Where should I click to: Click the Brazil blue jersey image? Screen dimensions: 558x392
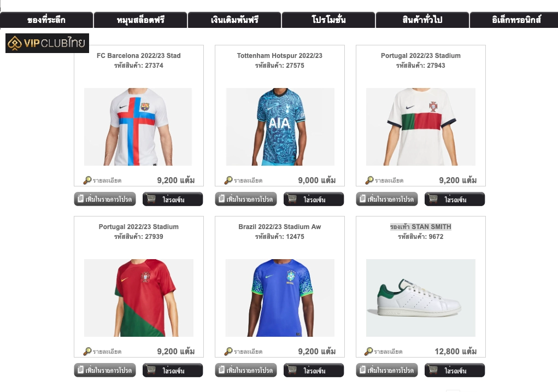[x=280, y=297]
